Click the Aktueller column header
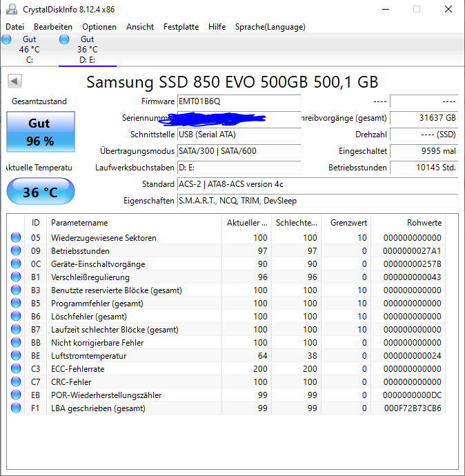 point(247,223)
